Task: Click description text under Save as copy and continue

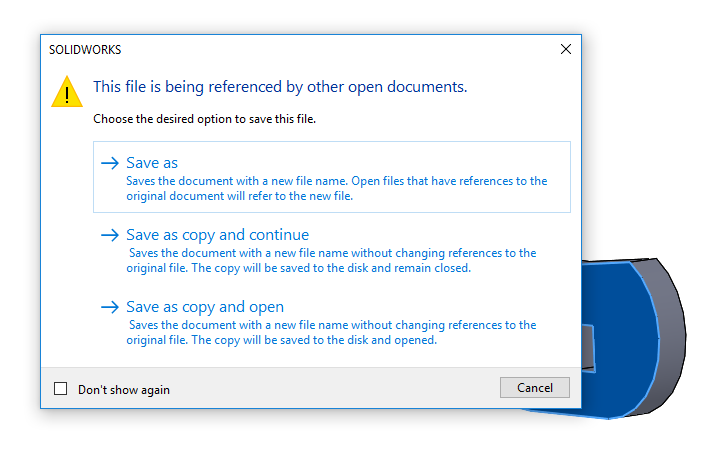Action: [x=330, y=261]
